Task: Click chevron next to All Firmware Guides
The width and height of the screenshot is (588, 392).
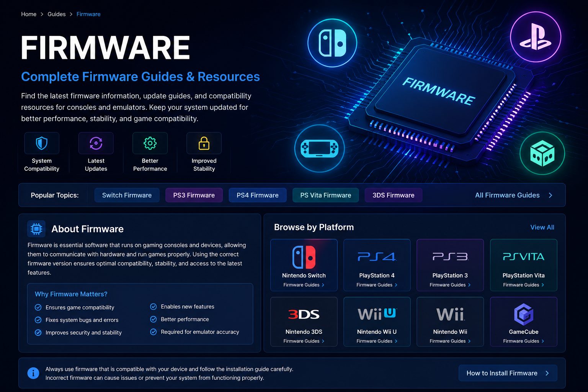Action: pos(550,195)
